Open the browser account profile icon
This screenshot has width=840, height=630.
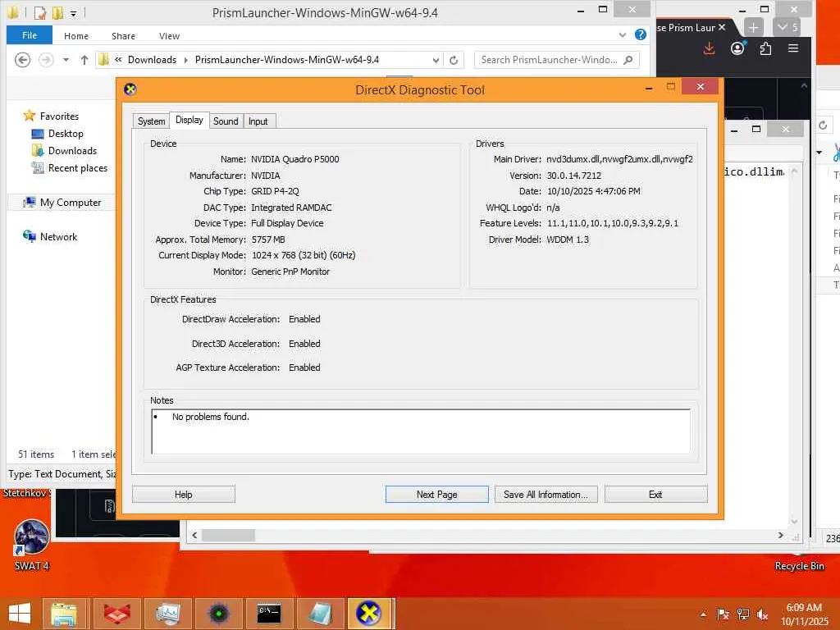click(737, 48)
